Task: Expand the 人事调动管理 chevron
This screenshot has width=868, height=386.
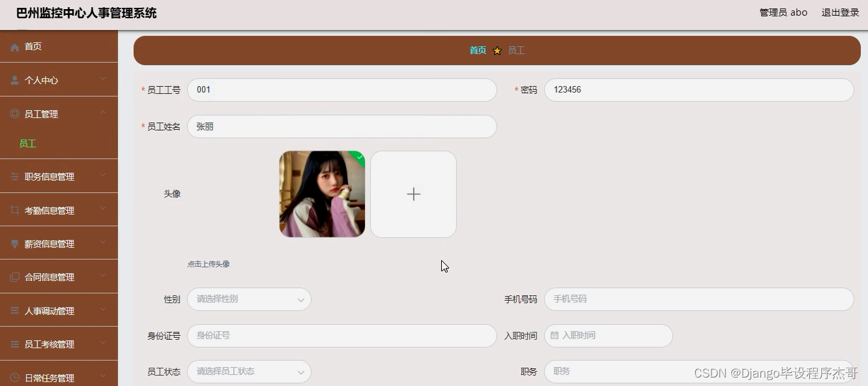Action: [103, 310]
